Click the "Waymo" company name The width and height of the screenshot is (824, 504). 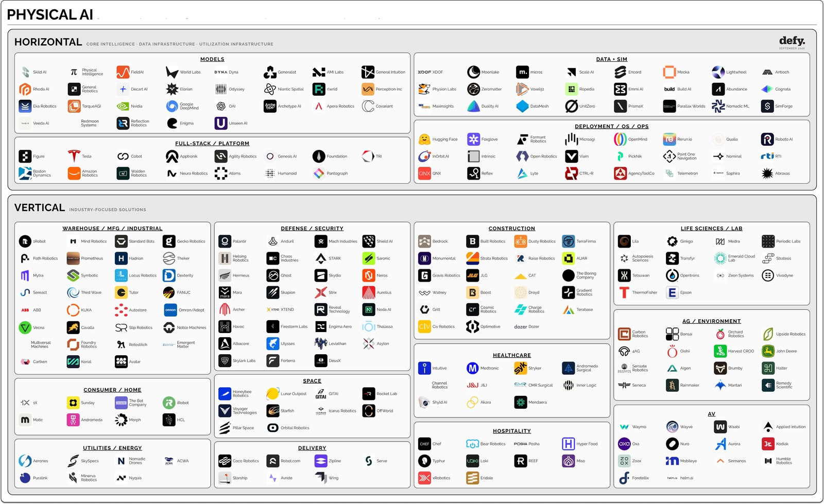[639, 427]
